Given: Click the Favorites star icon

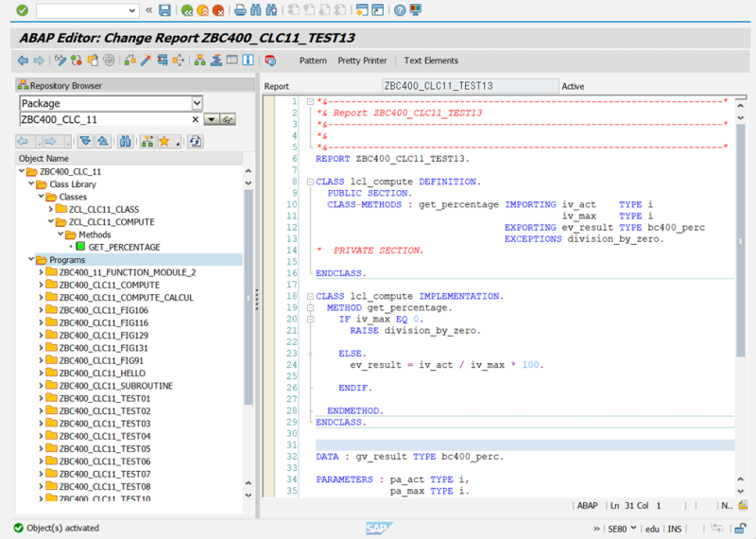Looking at the screenshot, I should 163,142.
